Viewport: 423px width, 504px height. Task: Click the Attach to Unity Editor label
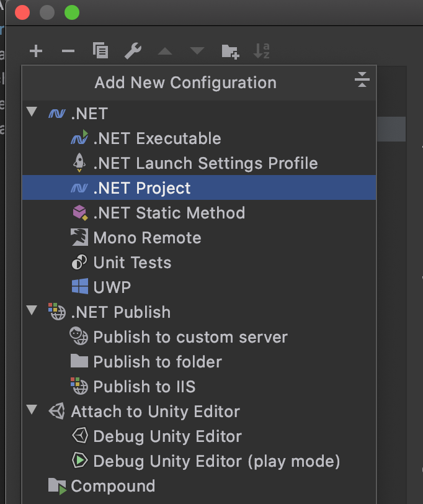click(156, 412)
